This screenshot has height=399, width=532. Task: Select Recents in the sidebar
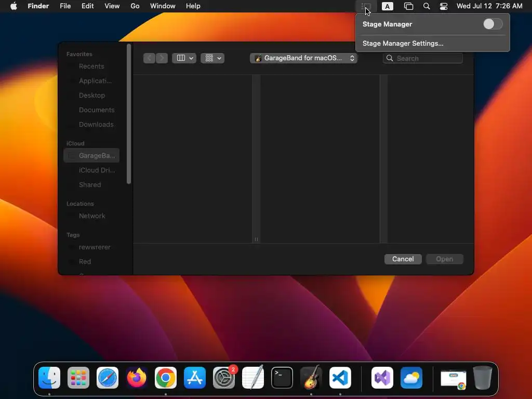(91, 66)
